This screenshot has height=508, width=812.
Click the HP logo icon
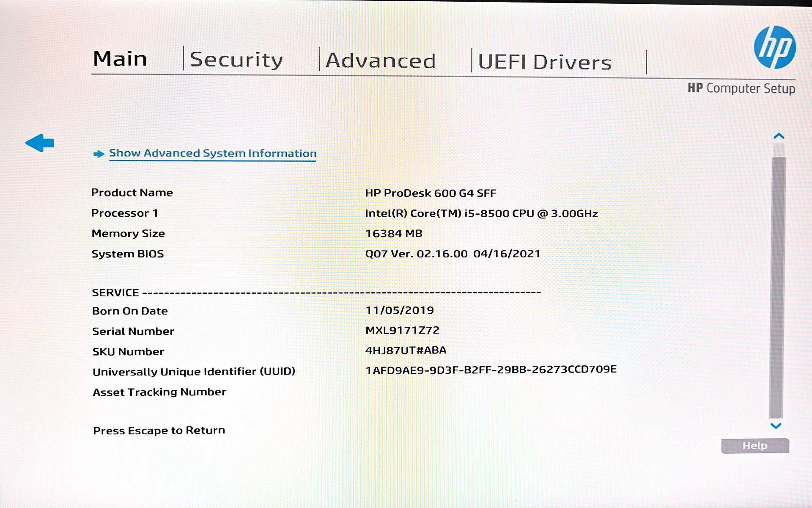[x=774, y=47]
